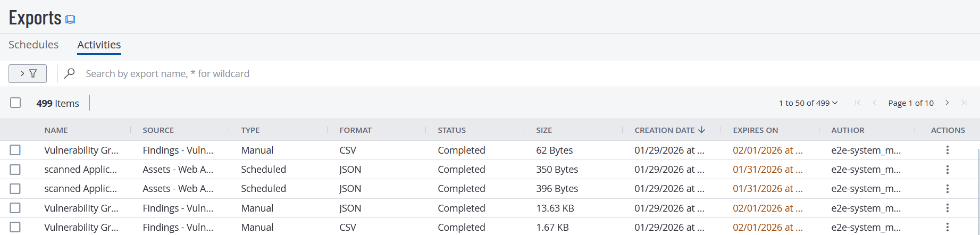The image size is (980, 235).
Task: Open actions menu for 350 Bytes export
Action: pos(947,170)
